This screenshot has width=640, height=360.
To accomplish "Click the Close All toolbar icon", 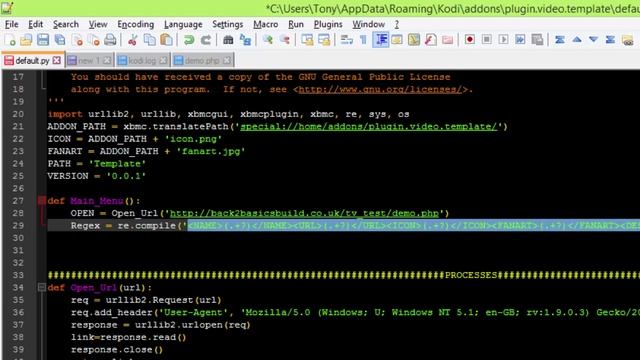I will (94, 40).
